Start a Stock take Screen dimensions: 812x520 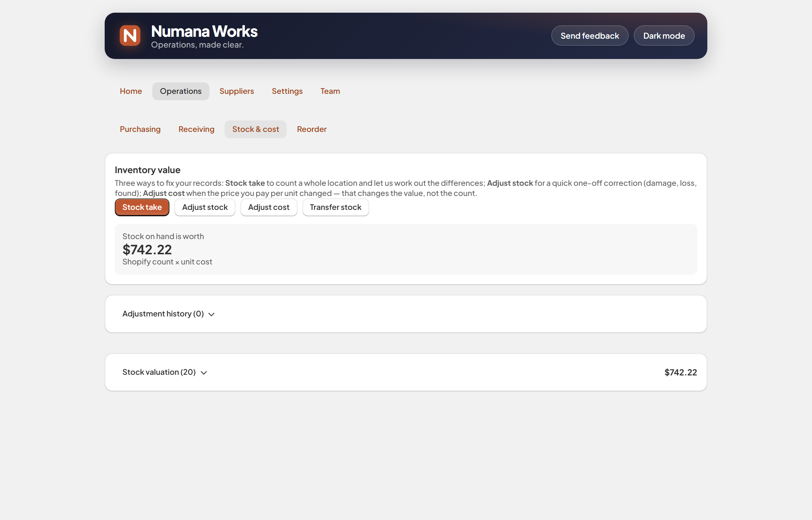142,207
